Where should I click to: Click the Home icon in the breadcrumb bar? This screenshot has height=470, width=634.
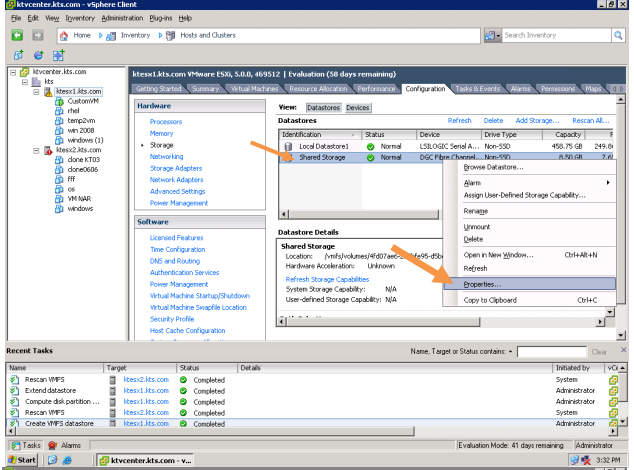pos(64,36)
